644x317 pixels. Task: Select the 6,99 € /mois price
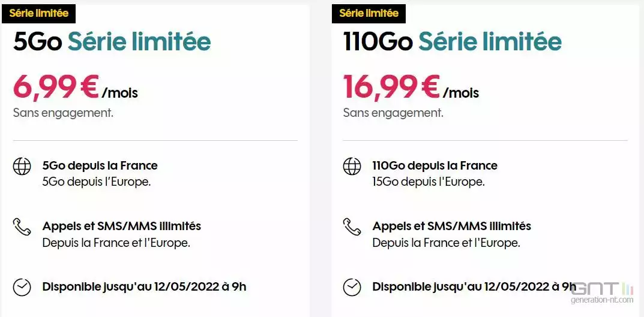pos(76,87)
